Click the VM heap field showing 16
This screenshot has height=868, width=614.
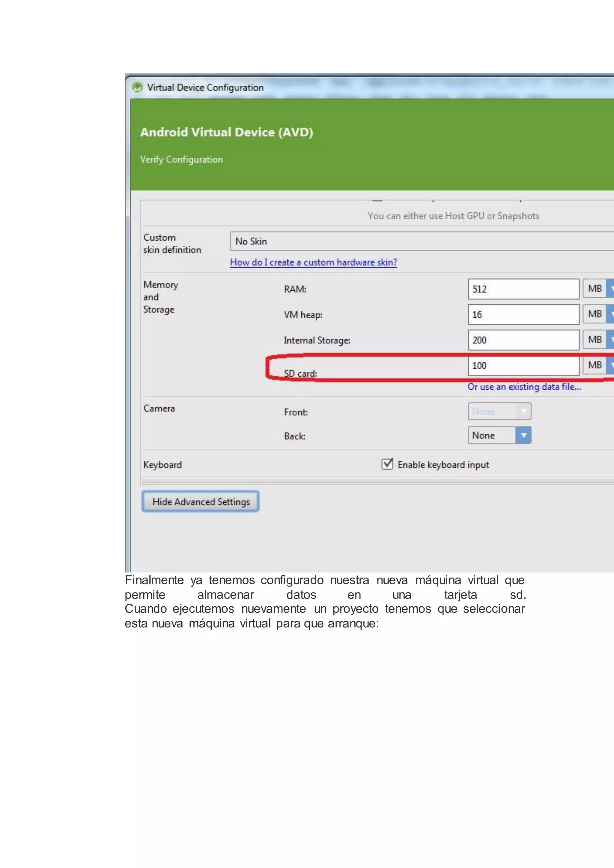(x=524, y=314)
